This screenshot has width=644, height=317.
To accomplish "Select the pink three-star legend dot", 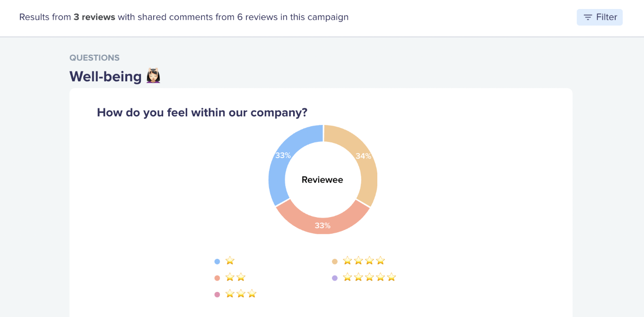I will [217, 294].
